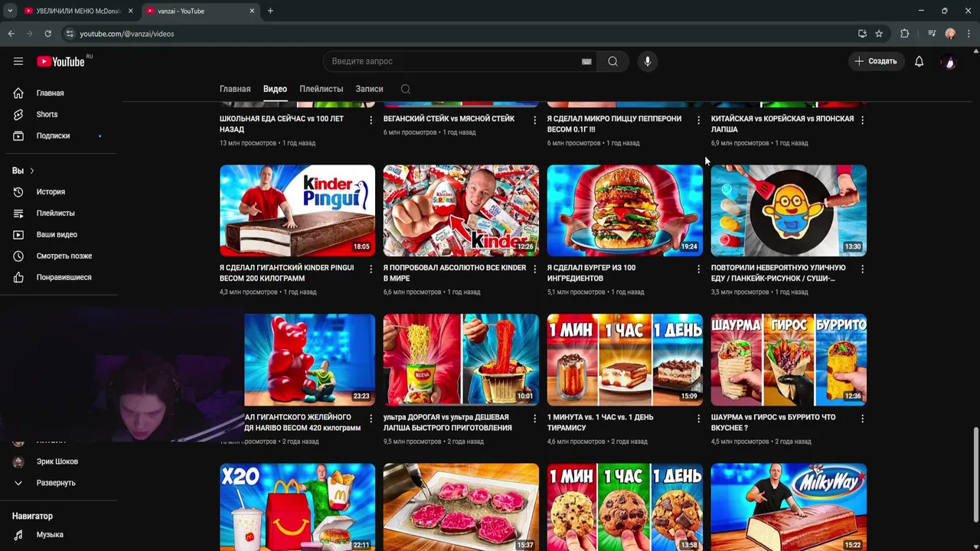Open menu for ЛАПША БЫСТРОГО ПРИГОТОВЛЕНИЯ video
The image size is (980, 551).
tap(534, 419)
